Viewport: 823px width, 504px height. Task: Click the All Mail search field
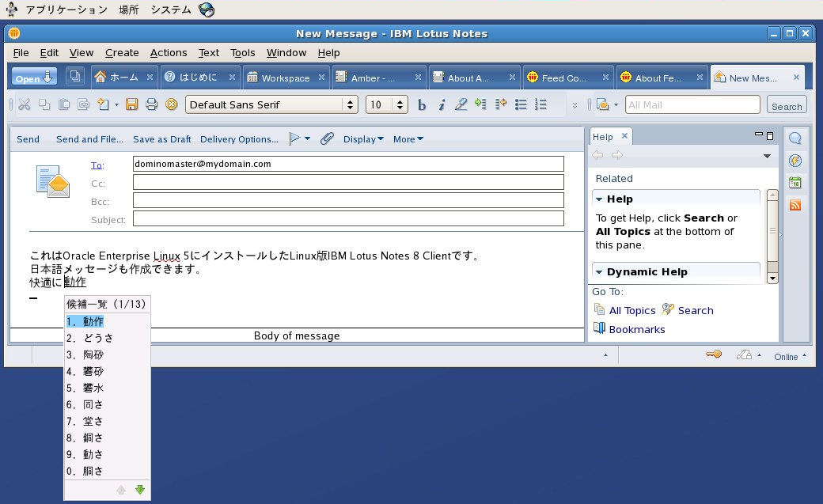coord(692,104)
